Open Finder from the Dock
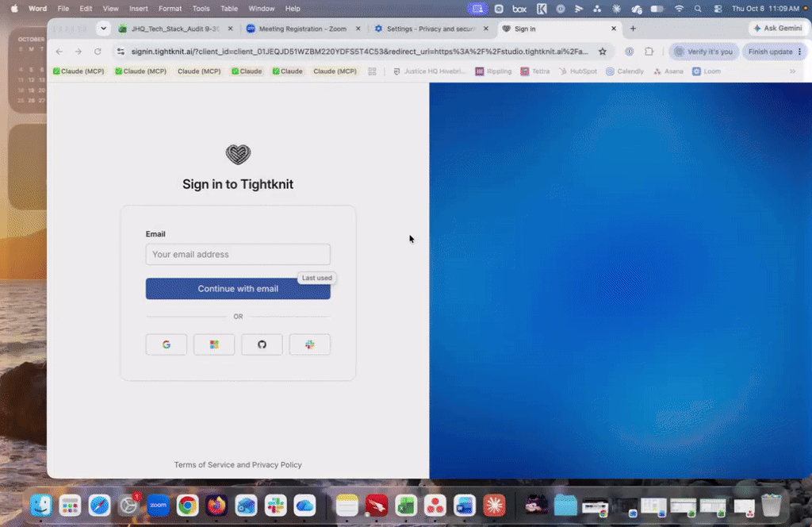 (41, 505)
